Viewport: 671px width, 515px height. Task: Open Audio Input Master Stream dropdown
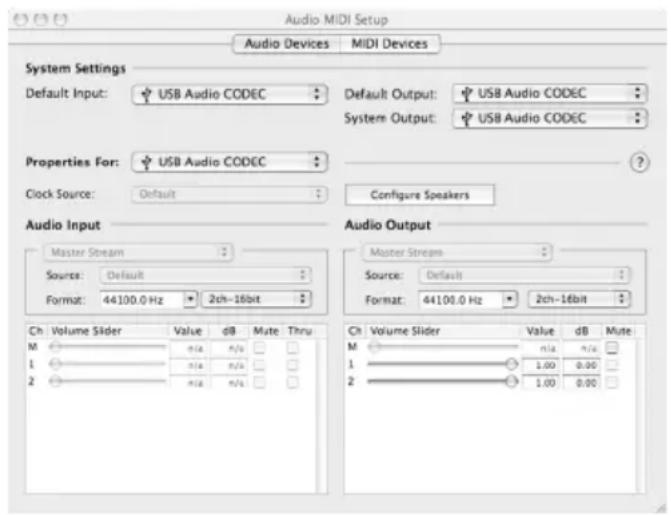click(138, 252)
